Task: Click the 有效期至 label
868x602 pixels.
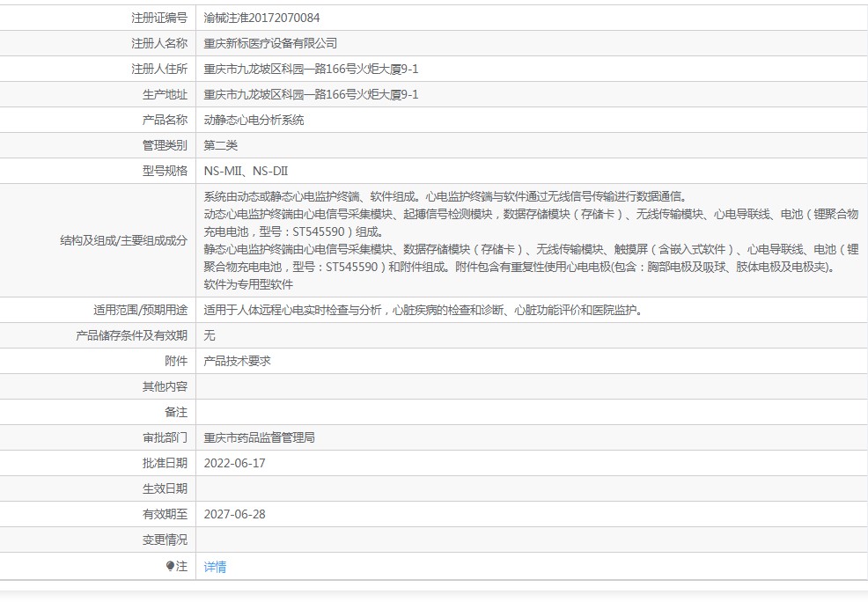Action: pos(165,514)
